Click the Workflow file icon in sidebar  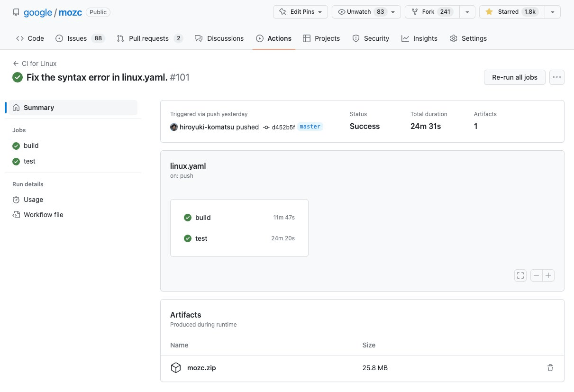pos(16,215)
